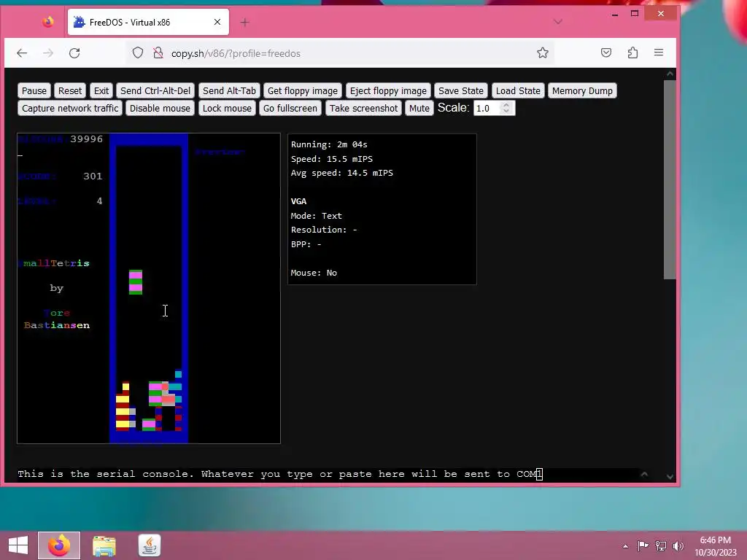Click Take screenshot button
The image size is (747, 560).
click(363, 108)
